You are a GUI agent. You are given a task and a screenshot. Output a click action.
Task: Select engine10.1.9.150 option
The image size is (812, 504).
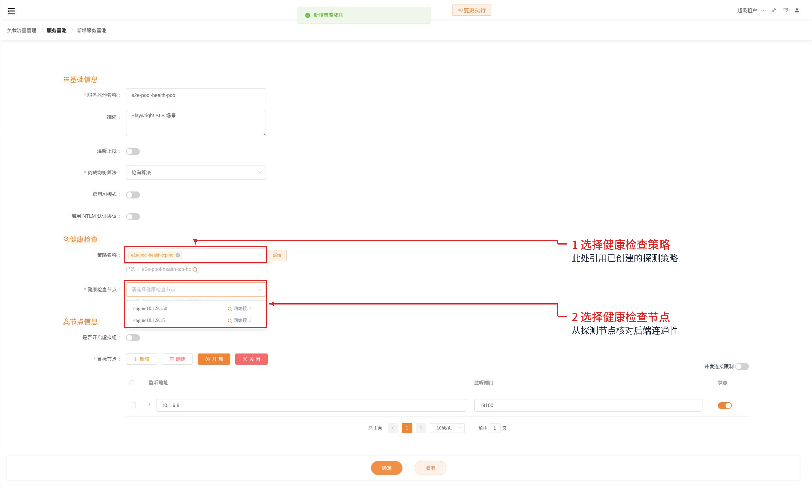tap(196, 309)
